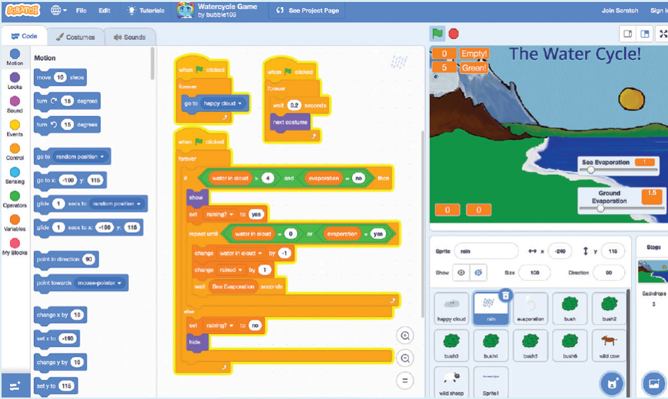
Task: Select the happy cloud sprite
Action: (x=451, y=308)
